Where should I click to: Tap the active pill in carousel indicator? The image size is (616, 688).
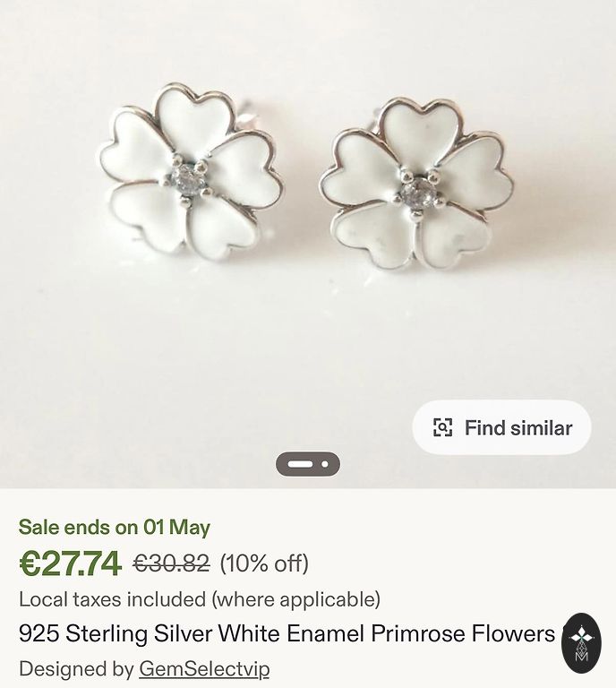(x=300, y=464)
